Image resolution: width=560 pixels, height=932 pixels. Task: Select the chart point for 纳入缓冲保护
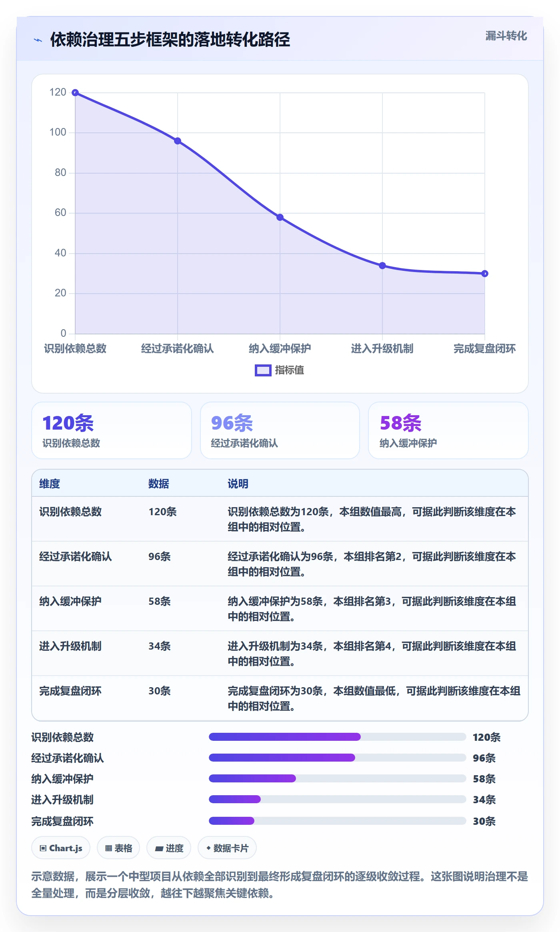pos(280,217)
